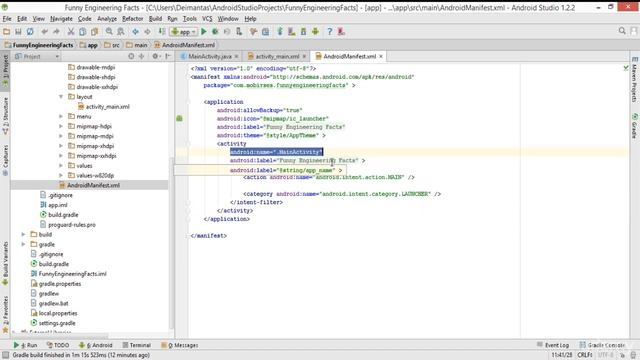Expand the gradle folder
This screenshot has height=360, width=640.
23,244
